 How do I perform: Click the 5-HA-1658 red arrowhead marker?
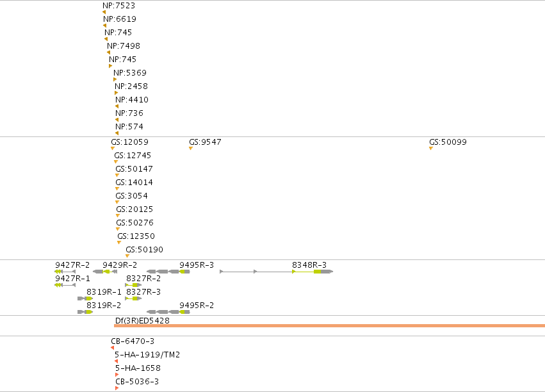coord(117,375)
